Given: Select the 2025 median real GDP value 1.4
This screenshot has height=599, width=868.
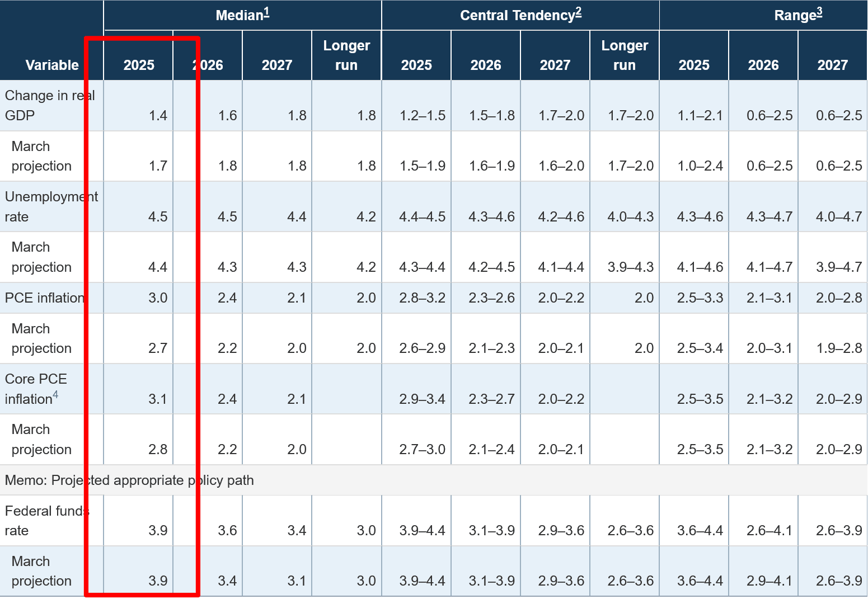Looking at the screenshot, I should [x=158, y=115].
